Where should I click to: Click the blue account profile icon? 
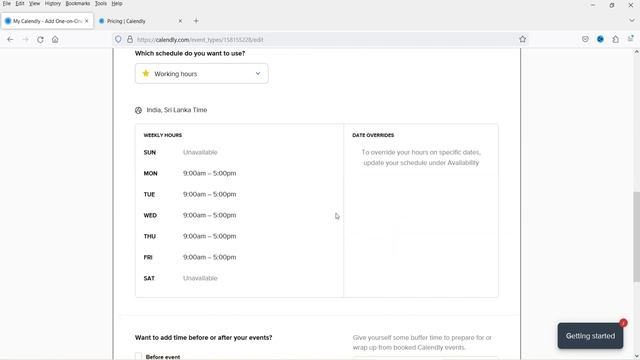pos(600,40)
